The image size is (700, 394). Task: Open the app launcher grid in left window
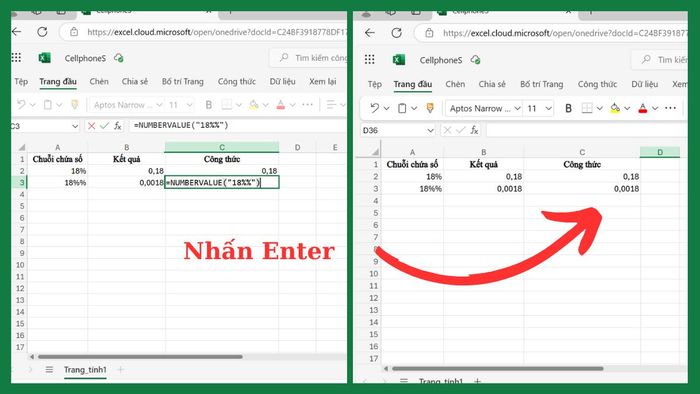(x=17, y=57)
